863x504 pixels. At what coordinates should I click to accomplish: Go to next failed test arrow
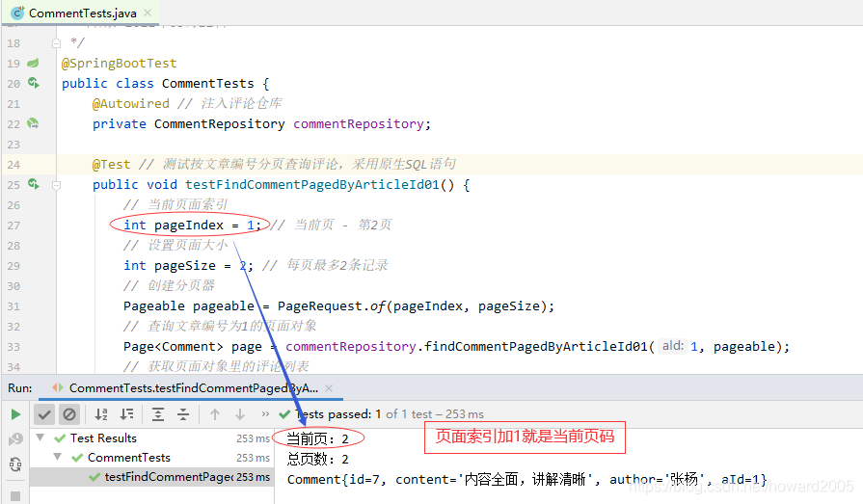(240, 414)
